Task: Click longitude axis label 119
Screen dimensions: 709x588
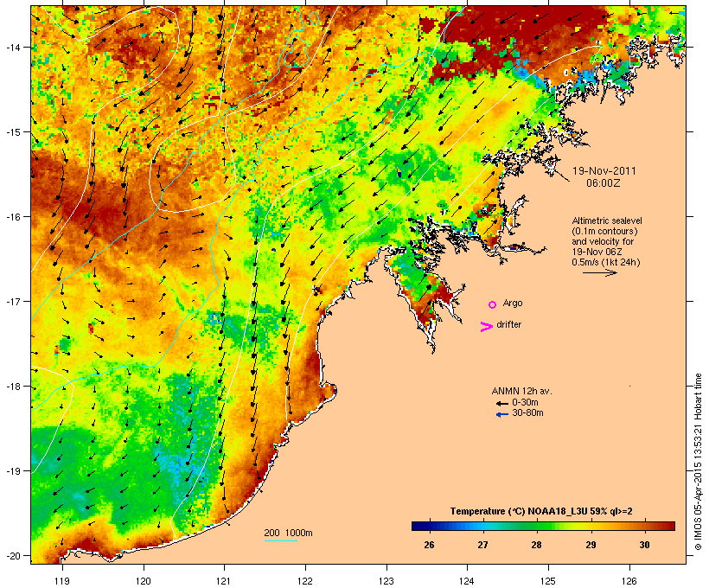Action: click(62, 581)
